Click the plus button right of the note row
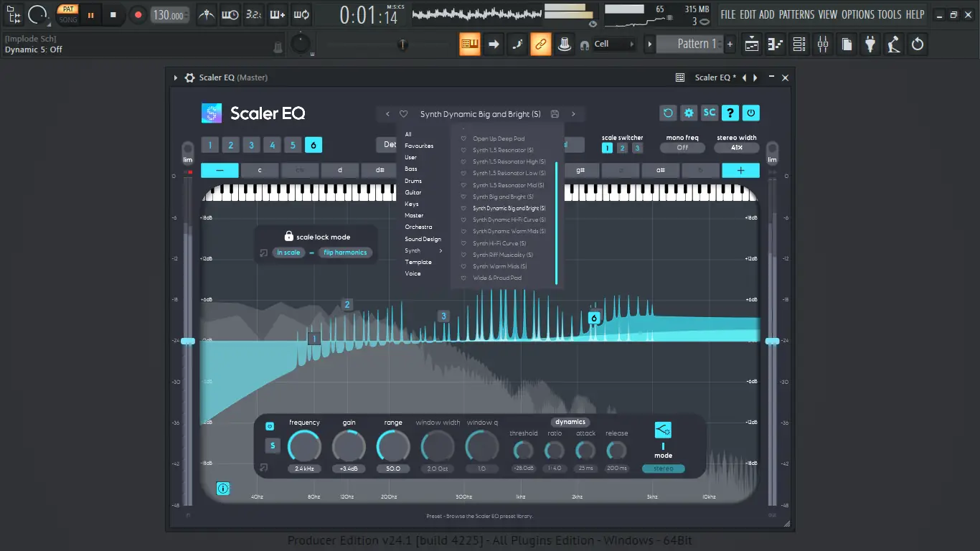980x551 pixels. pyautogui.click(x=741, y=171)
